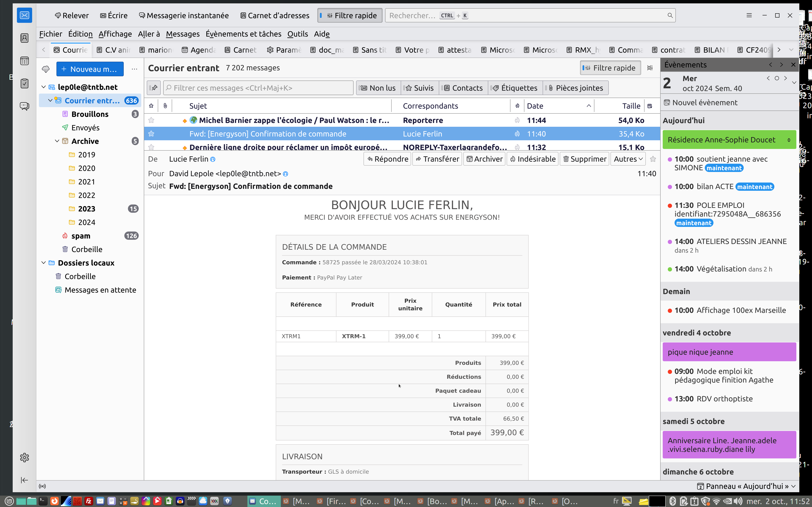This screenshot has height=507, width=812.
Task: Collapse the Archive folder tree
Action: point(57,141)
